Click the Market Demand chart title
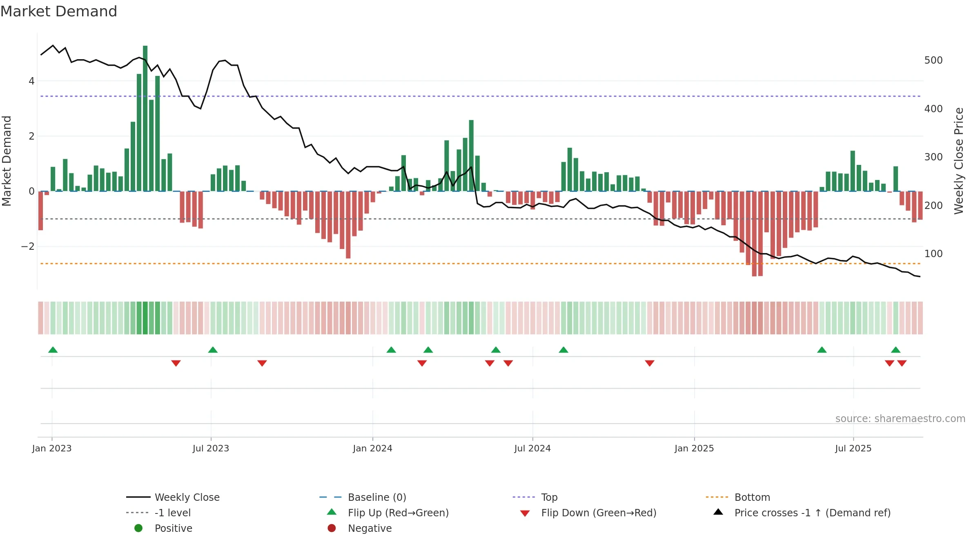 [x=59, y=11]
